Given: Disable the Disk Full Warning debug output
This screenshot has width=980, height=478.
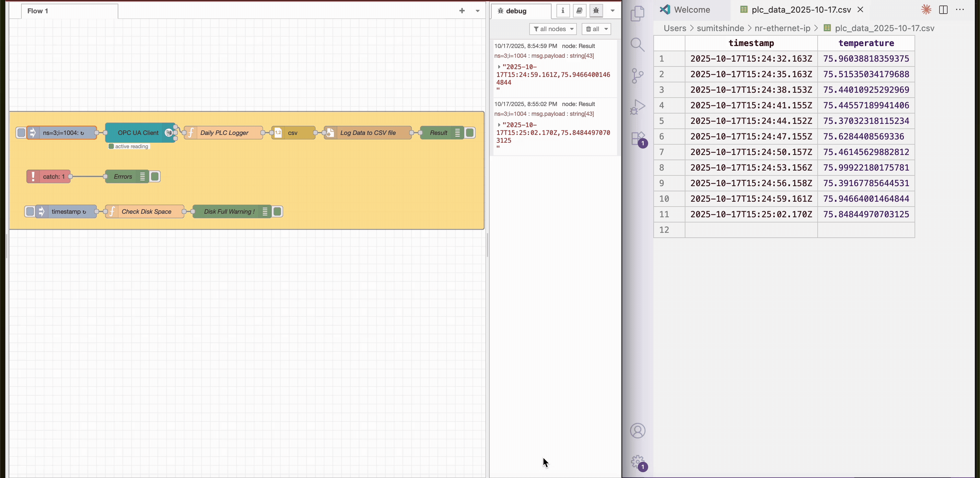Looking at the screenshot, I should pos(277,211).
